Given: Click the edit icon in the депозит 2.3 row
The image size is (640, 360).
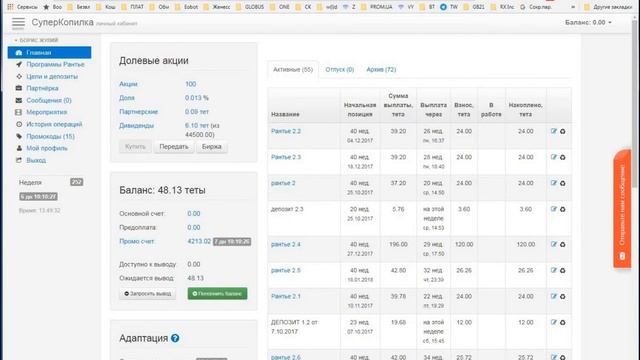Looking at the screenshot, I should point(553,209).
